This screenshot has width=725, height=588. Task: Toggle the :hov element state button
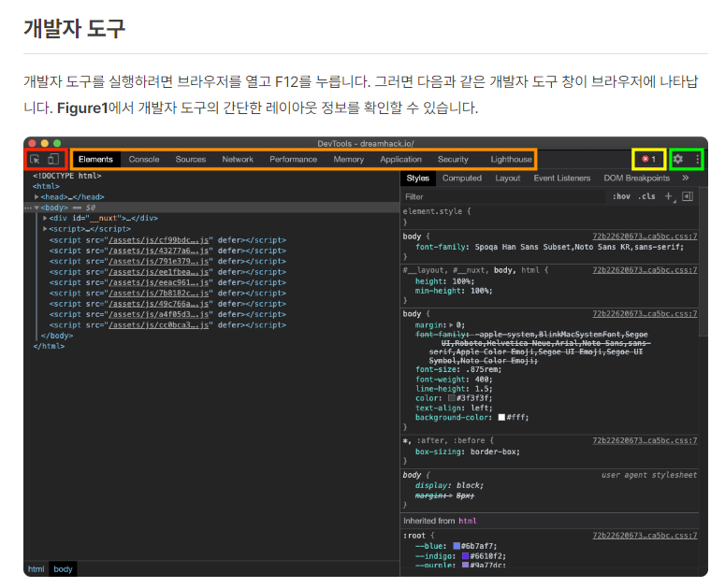pos(621,196)
